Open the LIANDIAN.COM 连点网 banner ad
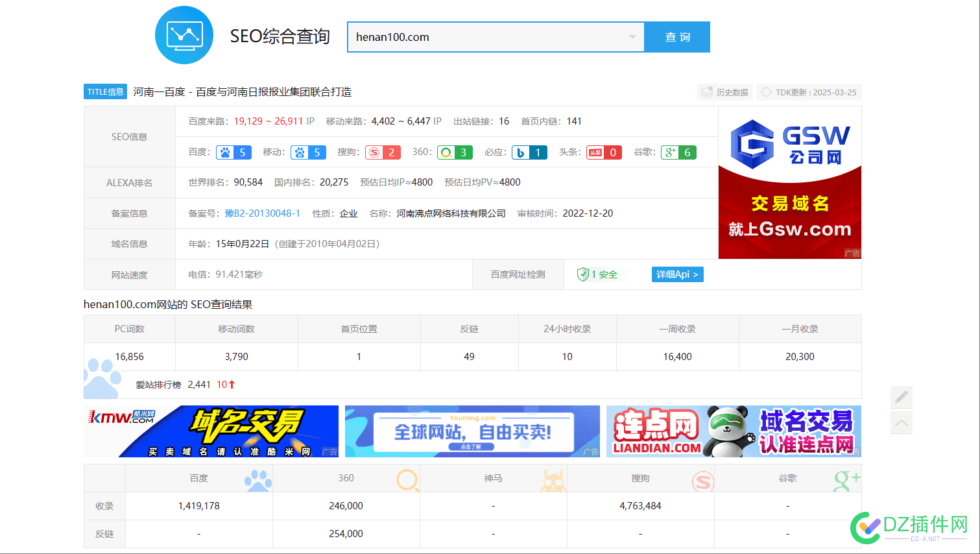 (734, 431)
